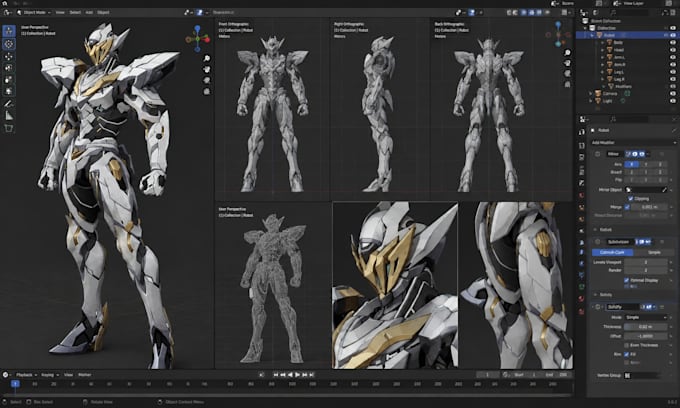
Task: Toggle Mirror Axis X button
Action: click(631, 164)
